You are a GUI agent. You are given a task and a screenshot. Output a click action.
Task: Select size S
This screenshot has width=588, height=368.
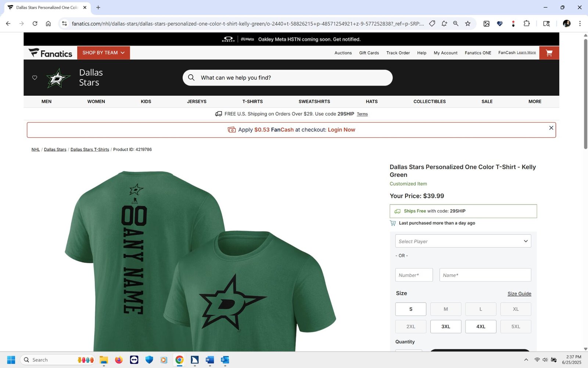click(x=411, y=309)
